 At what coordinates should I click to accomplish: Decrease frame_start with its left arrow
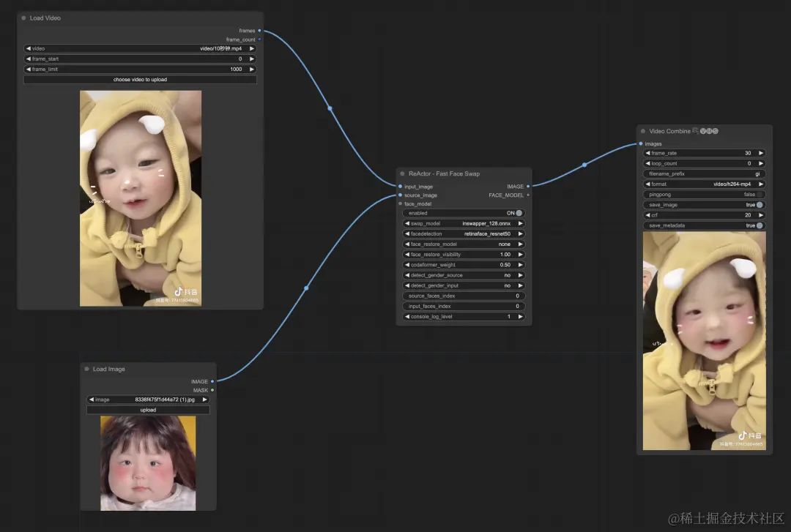click(x=29, y=59)
